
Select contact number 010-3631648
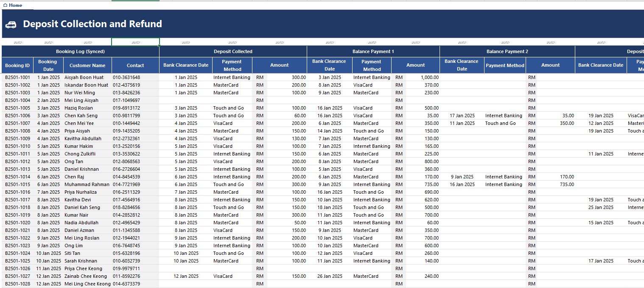[126, 77]
